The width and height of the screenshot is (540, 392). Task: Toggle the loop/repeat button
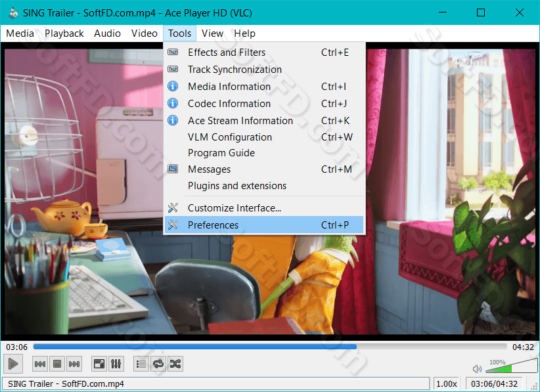(x=158, y=364)
